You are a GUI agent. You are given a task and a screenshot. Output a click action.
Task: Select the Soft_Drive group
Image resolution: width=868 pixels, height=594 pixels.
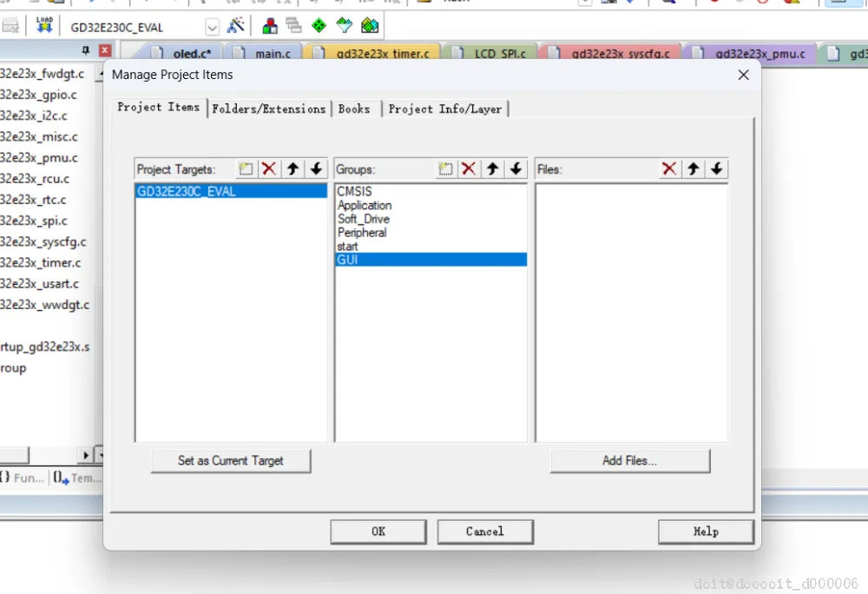[x=431, y=219]
